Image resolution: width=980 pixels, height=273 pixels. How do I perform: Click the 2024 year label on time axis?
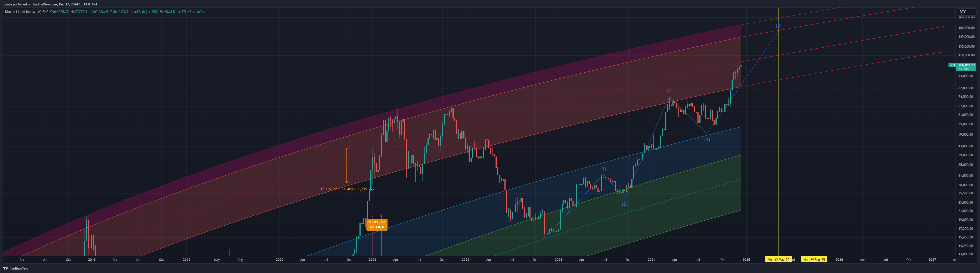(x=651, y=260)
